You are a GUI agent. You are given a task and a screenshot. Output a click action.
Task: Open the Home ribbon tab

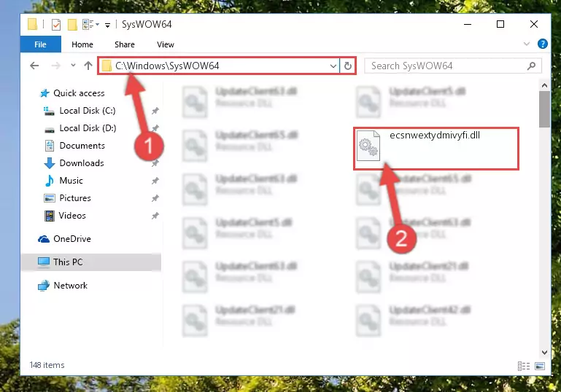click(x=82, y=44)
